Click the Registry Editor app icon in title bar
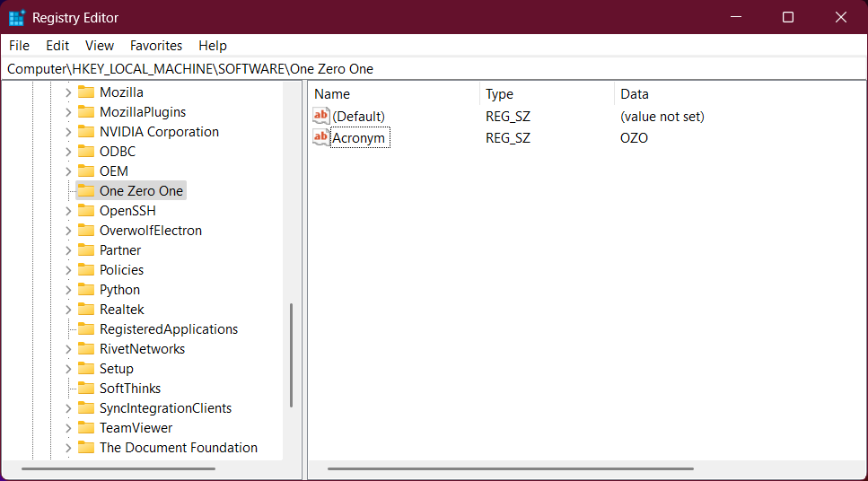 pyautogui.click(x=17, y=18)
